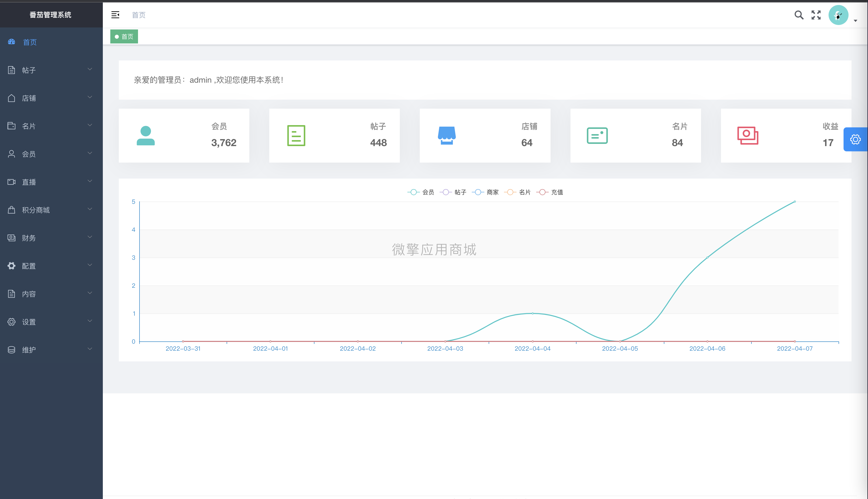
Task: Expand the 设置 menu chevron
Action: click(x=90, y=321)
